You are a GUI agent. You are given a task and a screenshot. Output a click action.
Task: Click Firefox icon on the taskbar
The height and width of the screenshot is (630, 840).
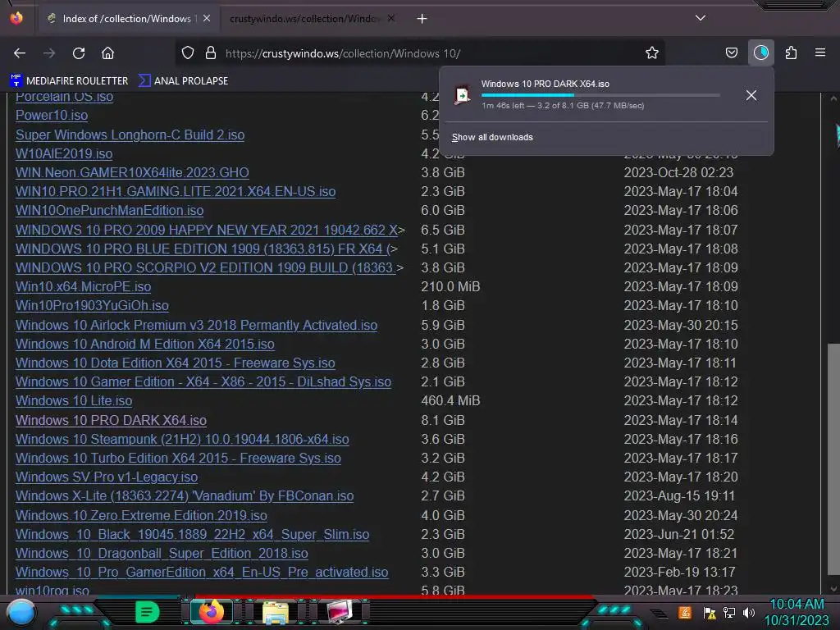[212, 612]
